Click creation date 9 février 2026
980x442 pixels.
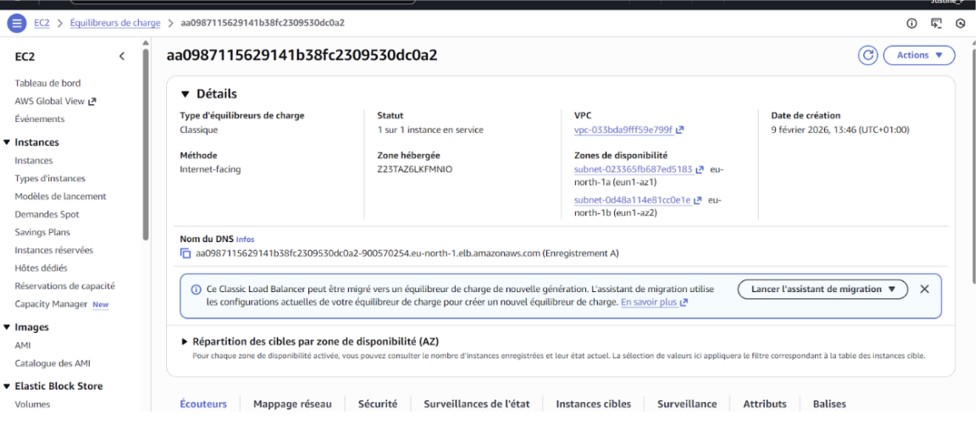[x=840, y=130]
